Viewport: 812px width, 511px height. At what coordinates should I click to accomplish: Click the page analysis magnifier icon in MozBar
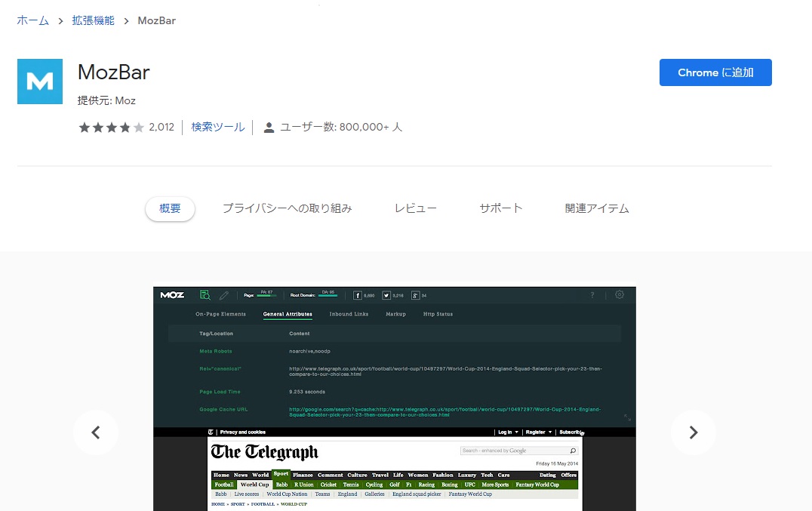[205, 295]
